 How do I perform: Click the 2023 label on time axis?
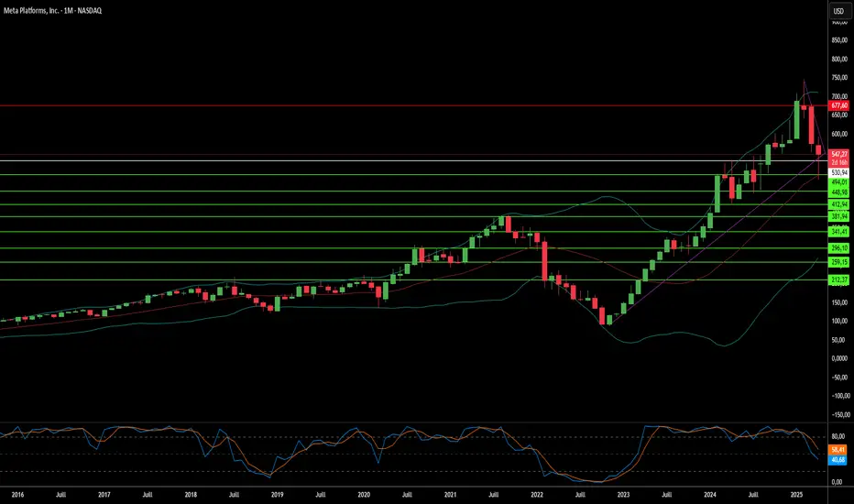[x=624, y=495]
